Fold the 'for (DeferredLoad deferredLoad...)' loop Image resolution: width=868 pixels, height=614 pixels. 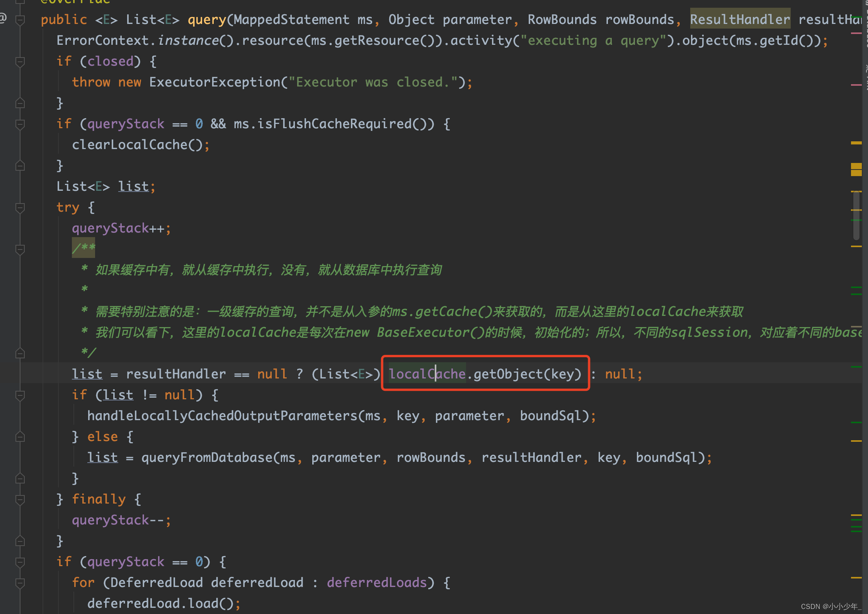[x=20, y=583]
